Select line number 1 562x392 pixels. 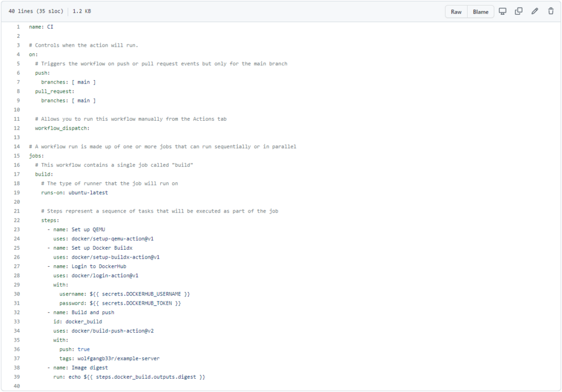(x=18, y=27)
